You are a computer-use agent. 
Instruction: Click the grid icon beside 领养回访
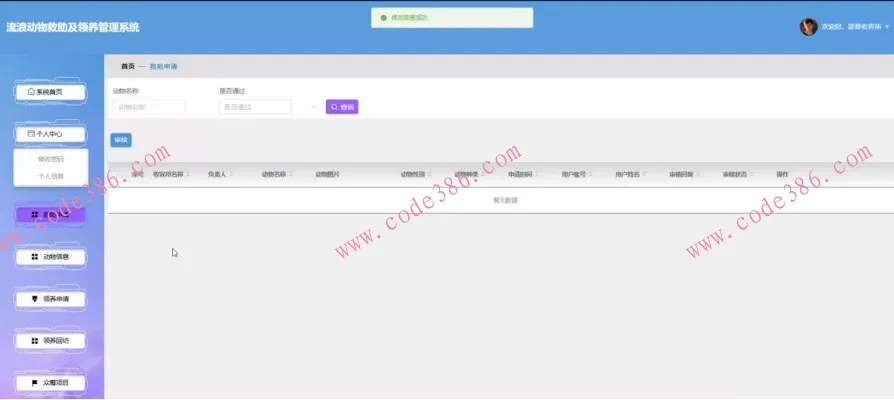click(x=35, y=341)
